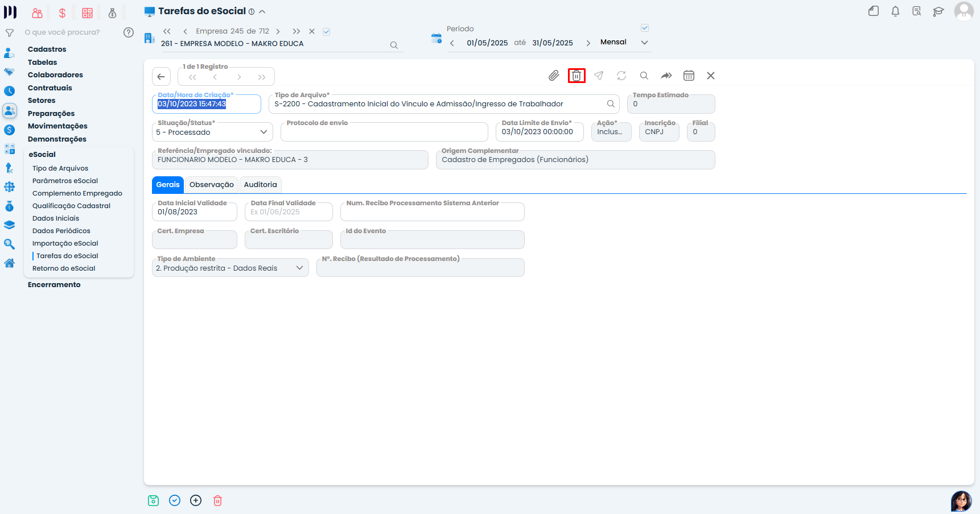Open Importação eSocial menu item
Screen dimensions: 980x514
(x=65, y=243)
